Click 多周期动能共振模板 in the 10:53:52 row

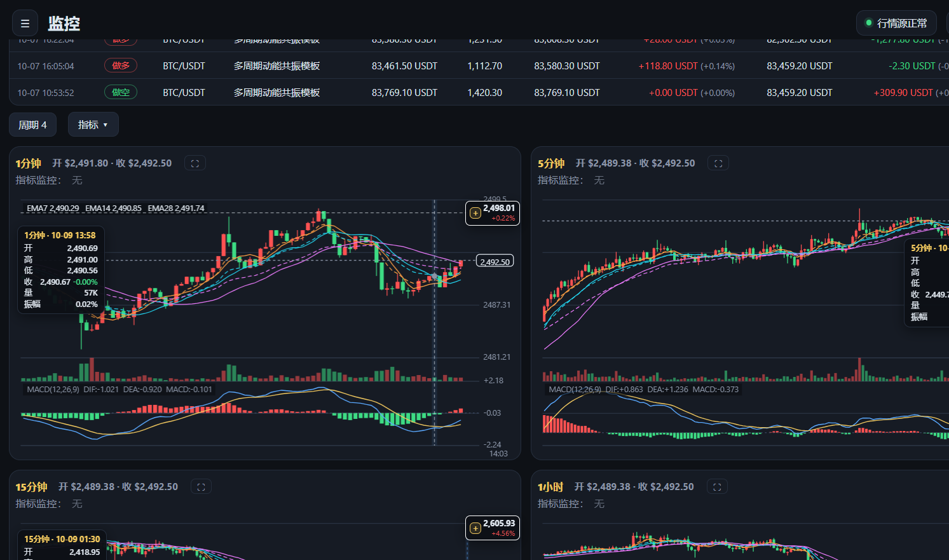click(x=277, y=93)
